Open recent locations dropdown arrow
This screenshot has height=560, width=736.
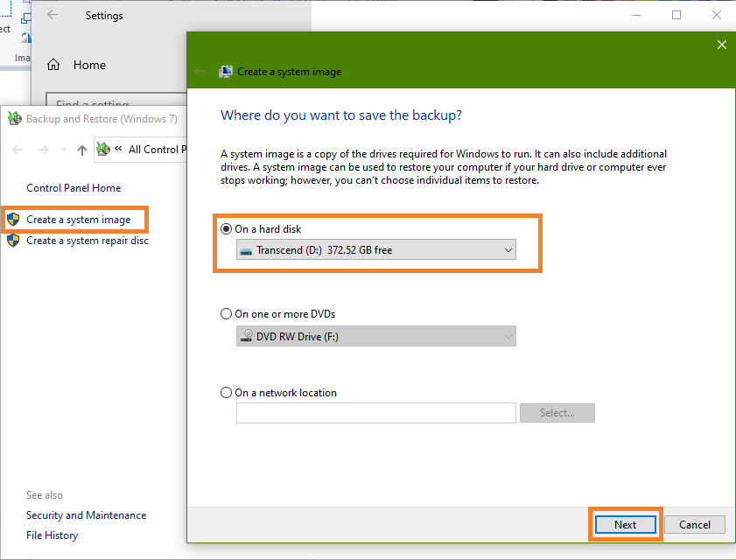click(64, 150)
